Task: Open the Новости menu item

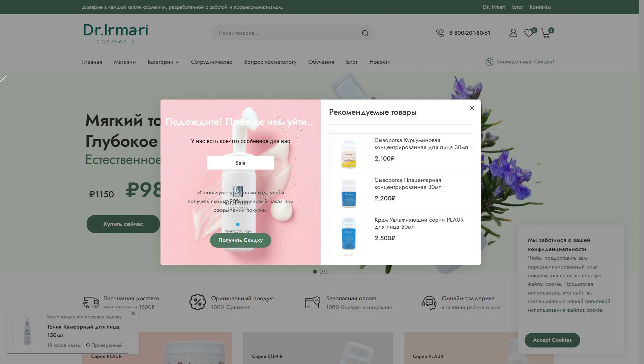Action: [x=380, y=62]
